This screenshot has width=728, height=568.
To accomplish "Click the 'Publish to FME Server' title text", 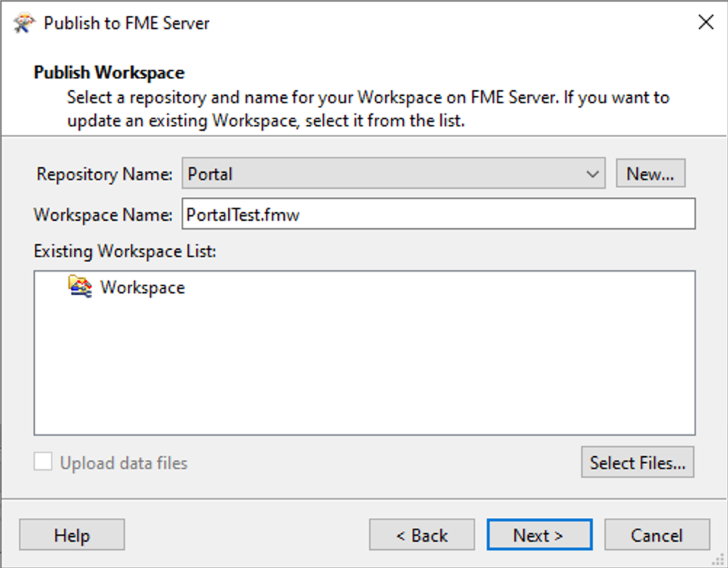I will point(126,23).
